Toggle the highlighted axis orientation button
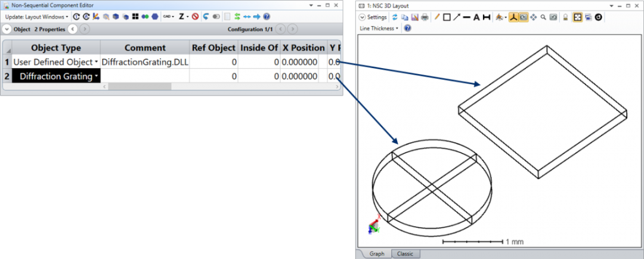644x259 pixels. (x=512, y=17)
